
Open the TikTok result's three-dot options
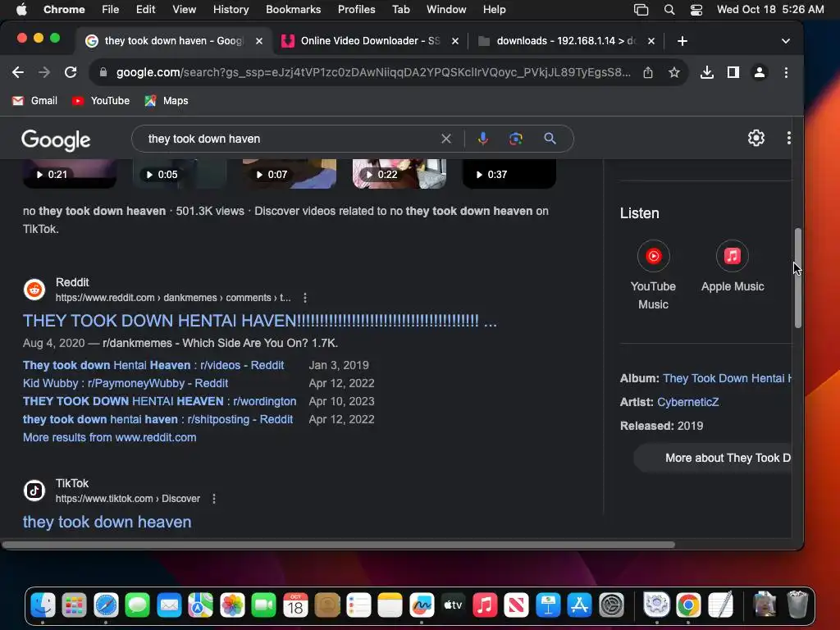214,499
